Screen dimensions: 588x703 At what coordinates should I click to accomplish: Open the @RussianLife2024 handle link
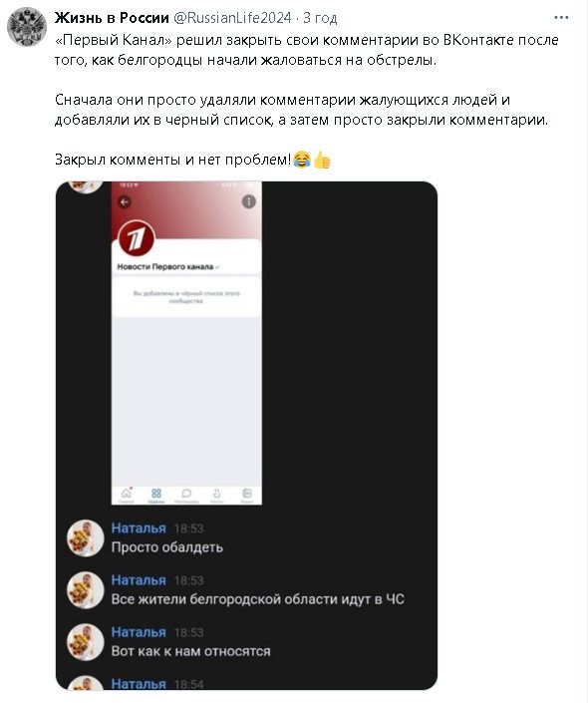(x=232, y=18)
